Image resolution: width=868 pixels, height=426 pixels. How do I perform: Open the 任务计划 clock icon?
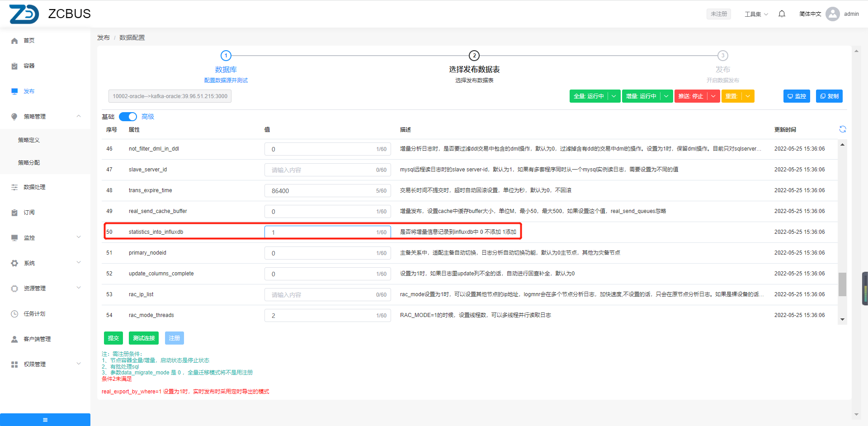14,314
